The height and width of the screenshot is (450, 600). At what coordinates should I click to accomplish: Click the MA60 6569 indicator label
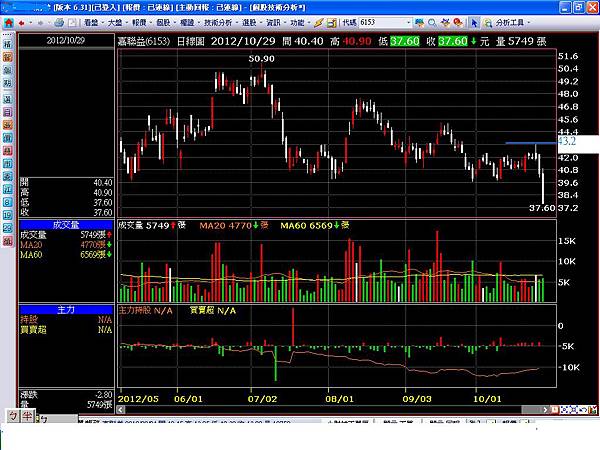tap(315, 225)
